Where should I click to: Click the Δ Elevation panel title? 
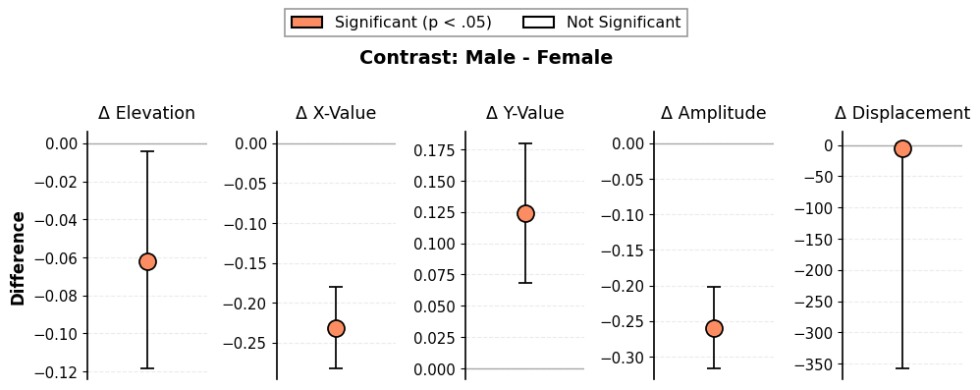coord(147,113)
